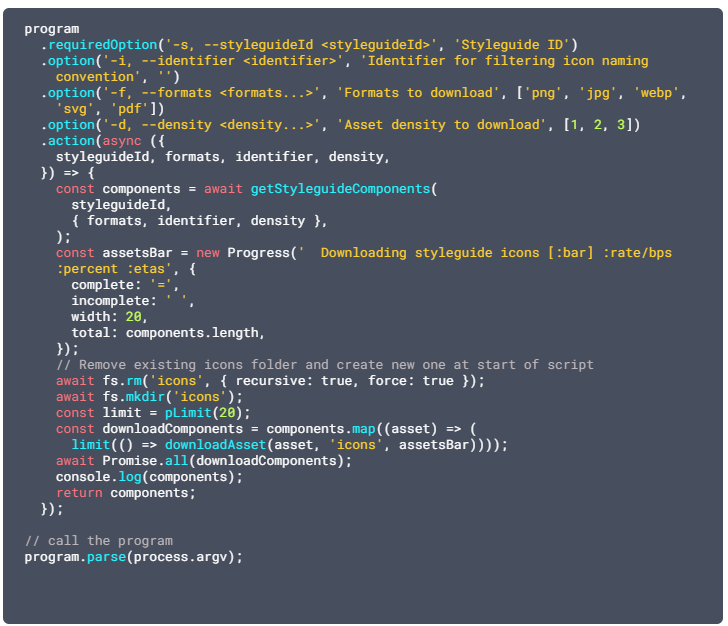Screen dimensions: 728x626
Task: Click the 'complete:' property
Action: (106, 285)
